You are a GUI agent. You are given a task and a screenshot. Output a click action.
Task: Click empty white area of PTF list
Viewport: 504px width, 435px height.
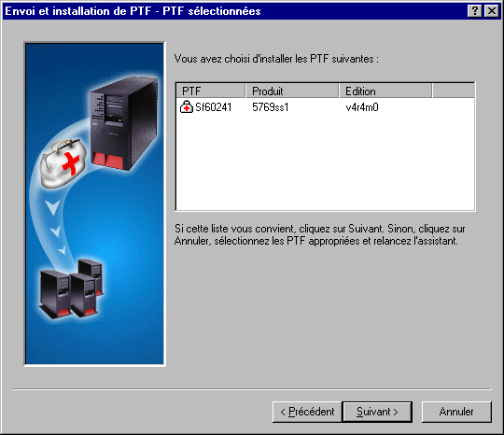click(x=325, y=161)
